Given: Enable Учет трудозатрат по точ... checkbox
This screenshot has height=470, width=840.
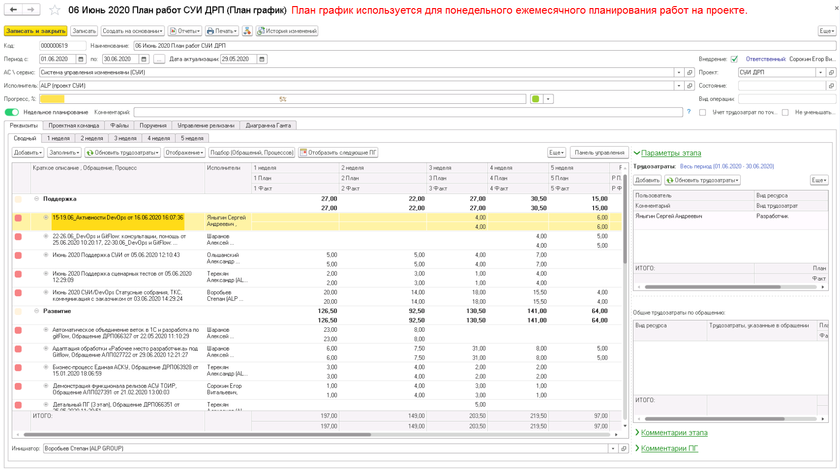Looking at the screenshot, I should point(703,112).
